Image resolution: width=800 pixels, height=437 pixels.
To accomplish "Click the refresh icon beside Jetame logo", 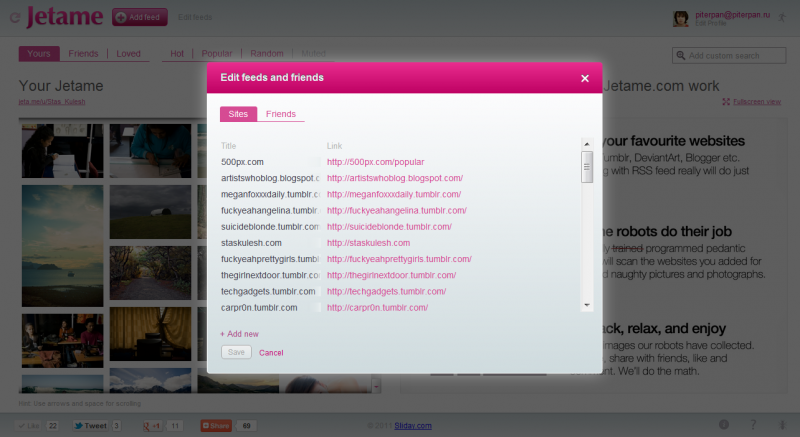I will tap(15, 18).
